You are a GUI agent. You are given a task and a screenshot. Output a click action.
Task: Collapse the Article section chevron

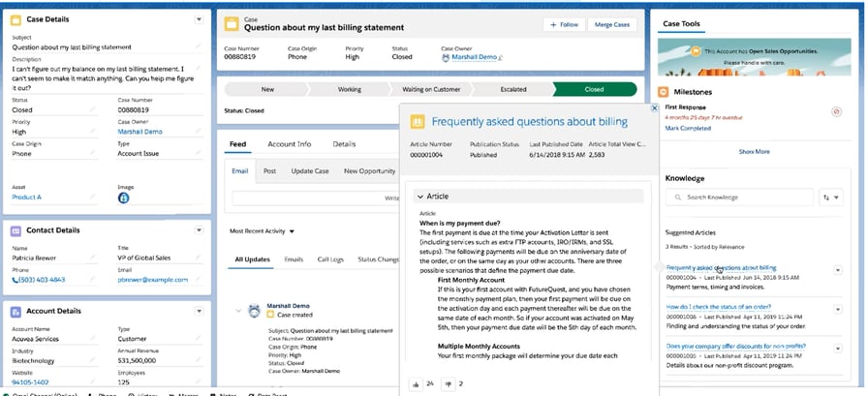pyautogui.click(x=420, y=197)
